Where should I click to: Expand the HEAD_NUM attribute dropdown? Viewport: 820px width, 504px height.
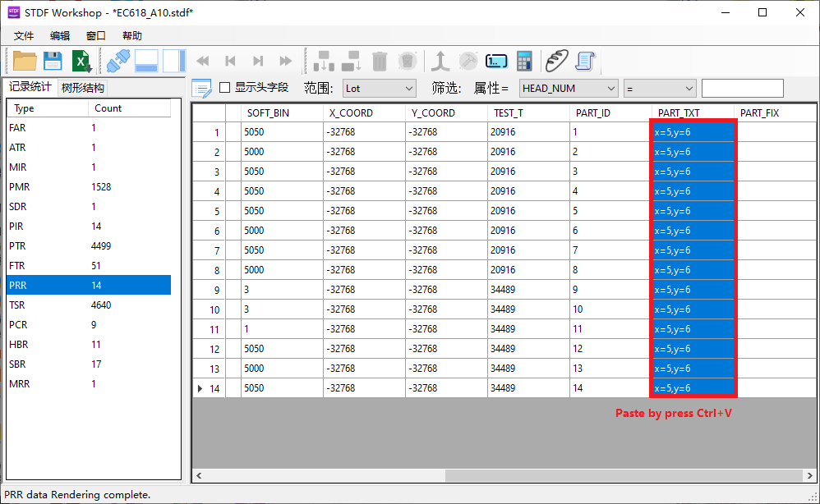tap(569, 88)
